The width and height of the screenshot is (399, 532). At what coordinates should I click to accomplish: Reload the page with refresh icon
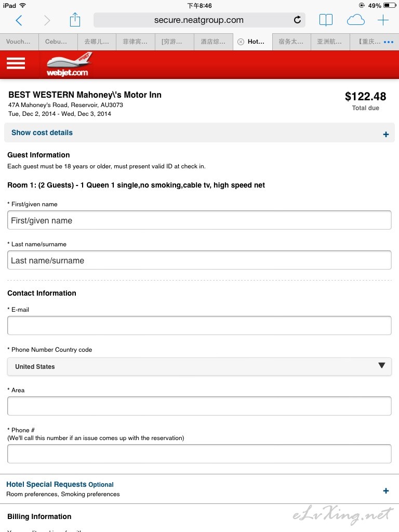[x=297, y=20]
